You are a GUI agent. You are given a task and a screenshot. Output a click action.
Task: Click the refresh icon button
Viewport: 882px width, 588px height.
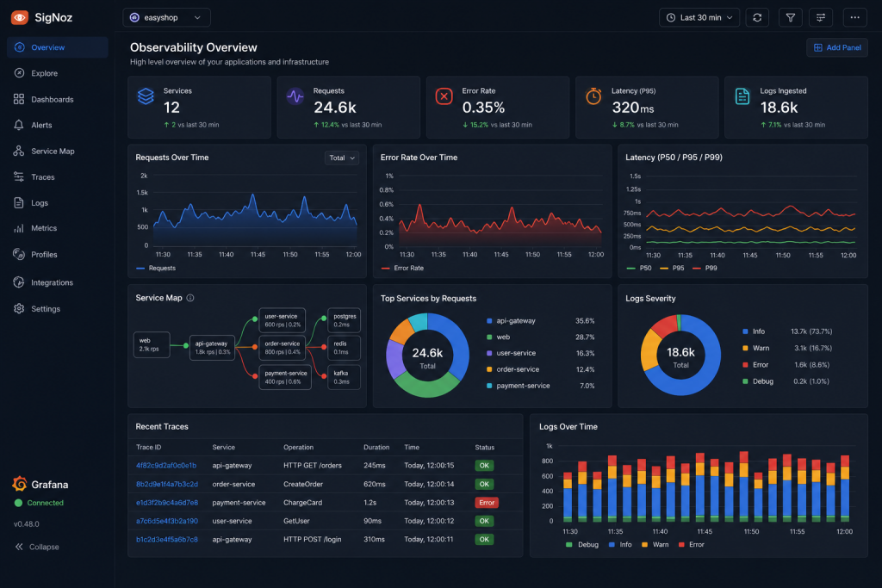(757, 17)
